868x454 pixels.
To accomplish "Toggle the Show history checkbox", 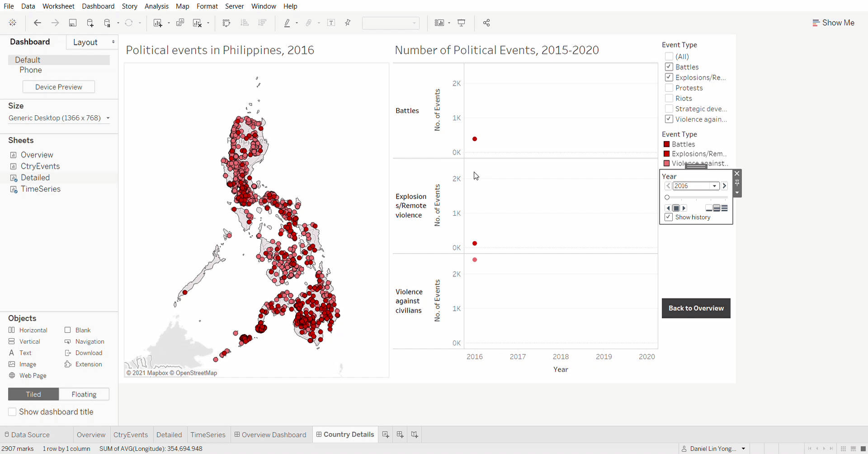I will point(669,217).
